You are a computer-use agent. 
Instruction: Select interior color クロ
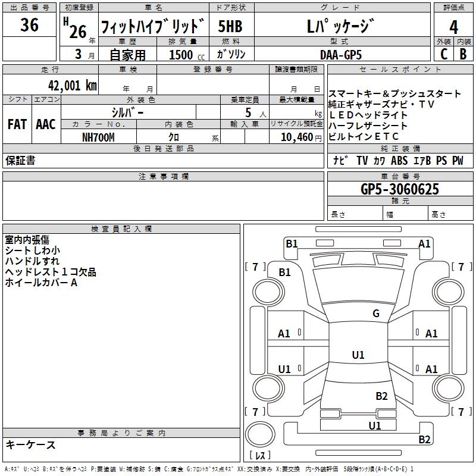tap(174, 137)
